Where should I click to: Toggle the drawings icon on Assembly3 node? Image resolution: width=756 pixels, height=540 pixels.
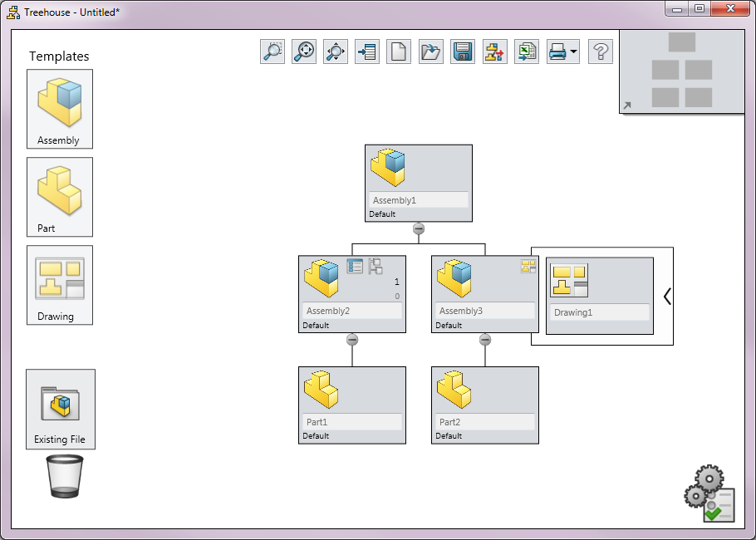point(528,267)
